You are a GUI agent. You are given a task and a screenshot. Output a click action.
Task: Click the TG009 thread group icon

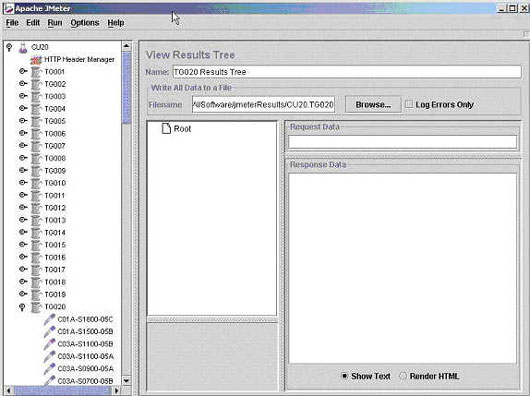(x=36, y=171)
